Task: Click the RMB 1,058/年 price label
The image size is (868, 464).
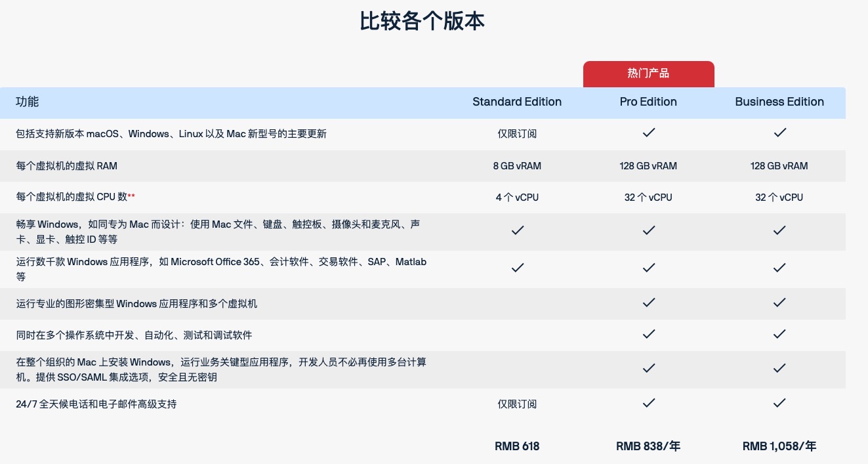Action: pos(779,446)
